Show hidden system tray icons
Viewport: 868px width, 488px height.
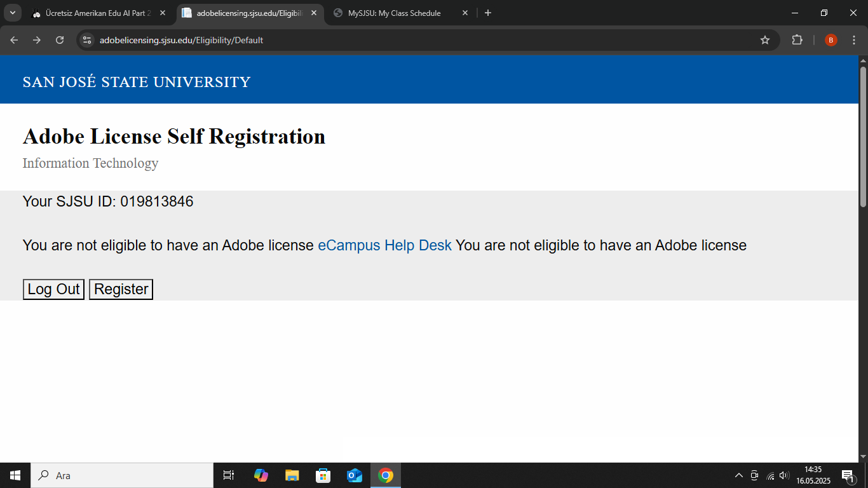point(739,475)
